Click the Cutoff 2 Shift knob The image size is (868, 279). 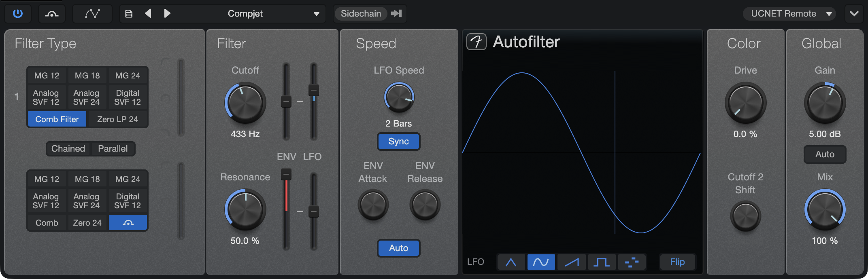click(x=745, y=216)
